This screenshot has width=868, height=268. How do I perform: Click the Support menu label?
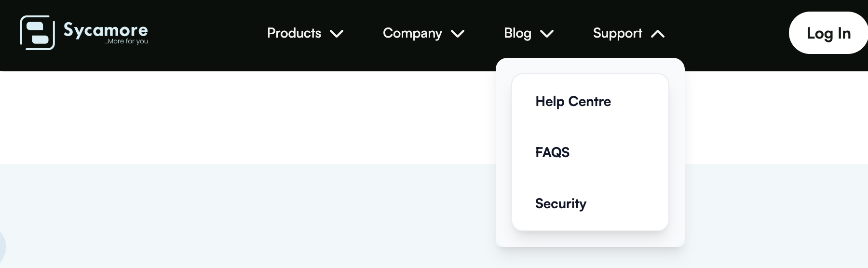(617, 33)
